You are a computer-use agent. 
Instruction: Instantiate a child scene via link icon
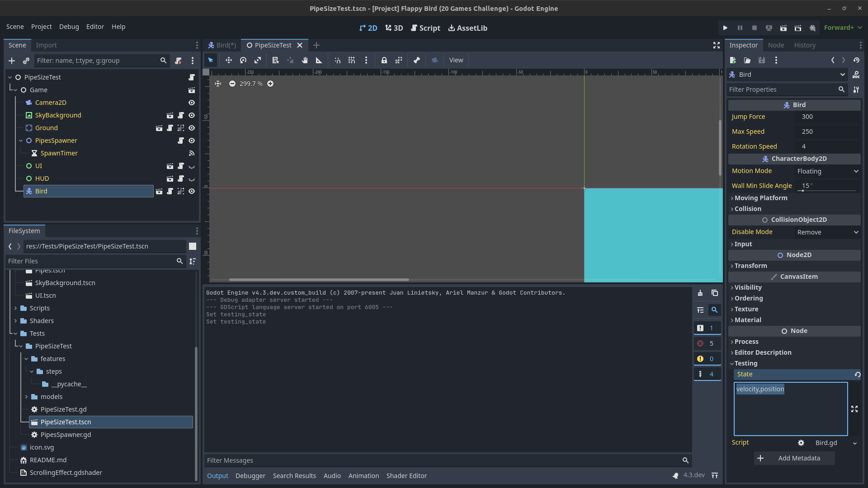coord(26,61)
